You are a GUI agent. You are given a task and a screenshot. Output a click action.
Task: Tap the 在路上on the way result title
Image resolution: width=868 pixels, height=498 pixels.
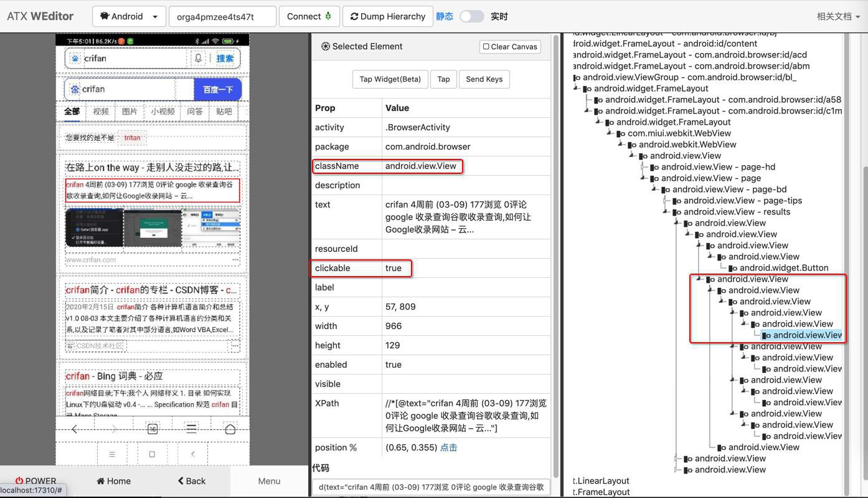(x=152, y=167)
